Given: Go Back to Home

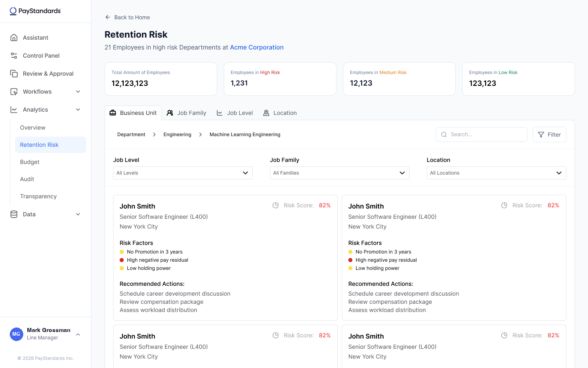Looking at the screenshot, I should (x=127, y=17).
